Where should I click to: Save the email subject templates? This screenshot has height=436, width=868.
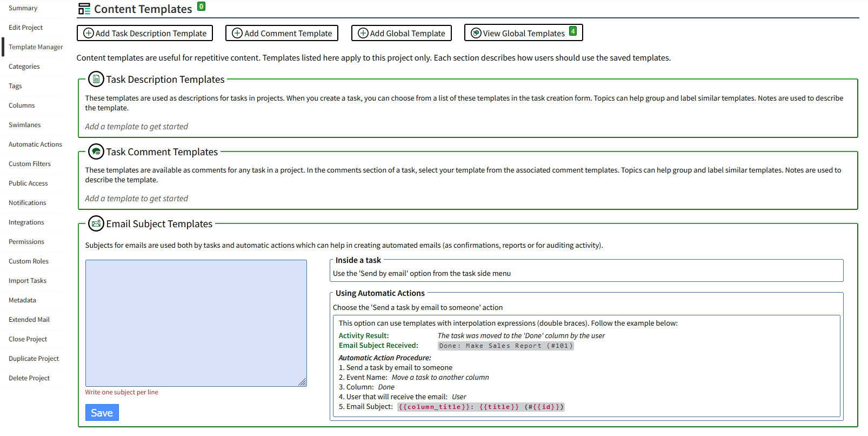tap(102, 413)
